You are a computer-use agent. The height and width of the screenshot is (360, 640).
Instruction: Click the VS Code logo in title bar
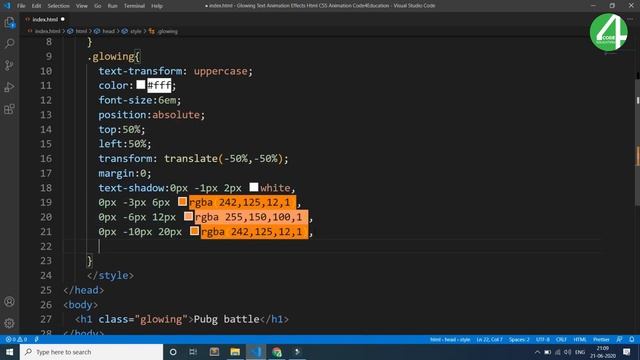coord(7,6)
